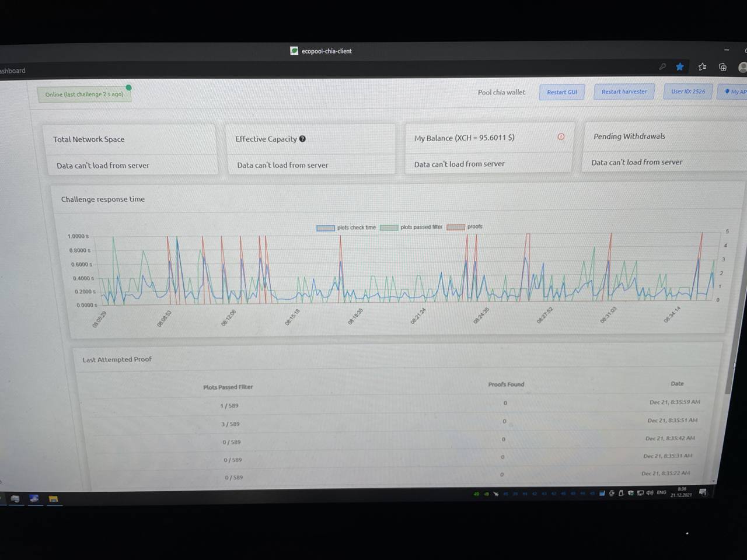Click the ENG language indicator
747x560 pixels.
(x=661, y=492)
